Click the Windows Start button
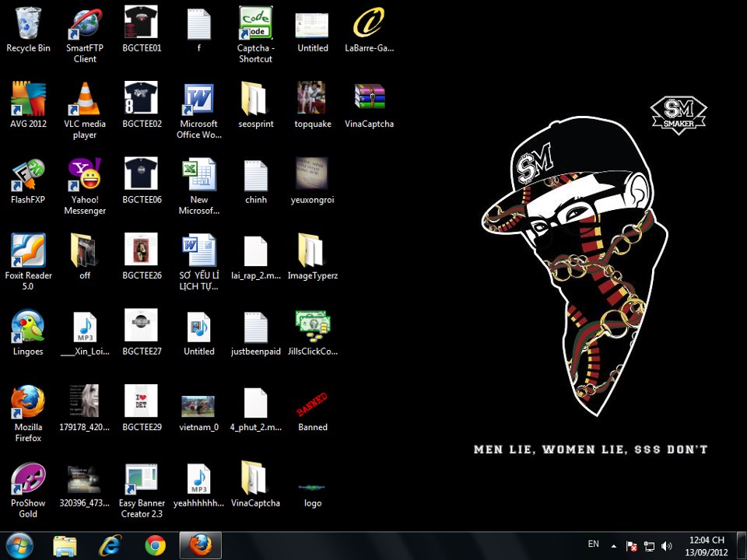Screen dimensions: 747x560 [19, 545]
